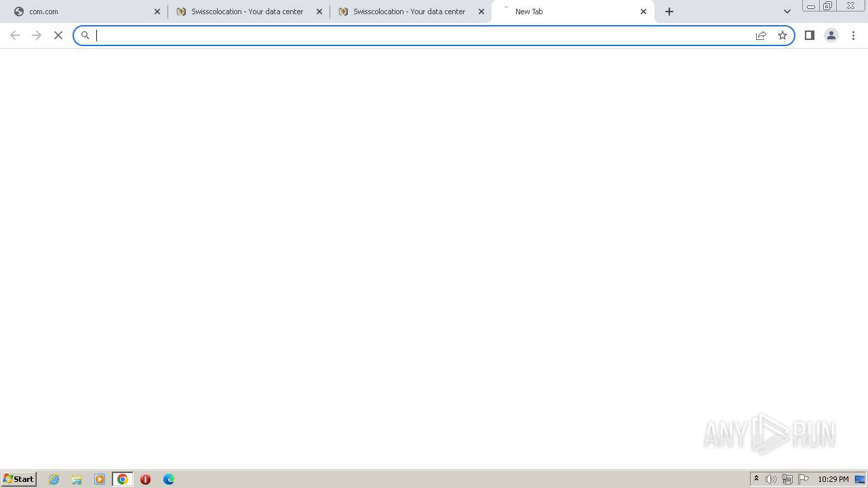Viewport: 868px width, 488px height.
Task: Launch Internet Explorer from taskbar
Action: (x=54, y=479)
